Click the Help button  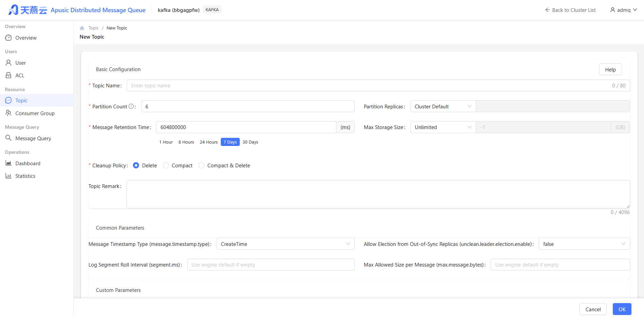[x=610, y=69]
